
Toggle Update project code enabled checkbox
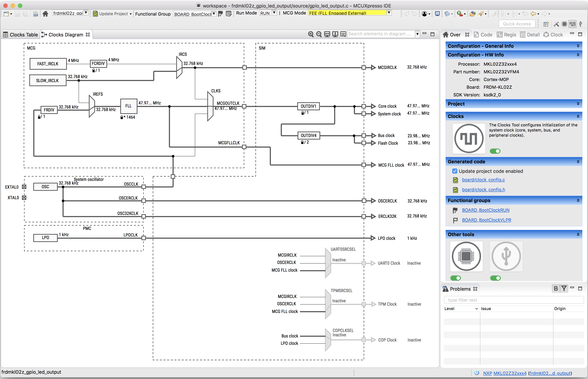point(455,171)
